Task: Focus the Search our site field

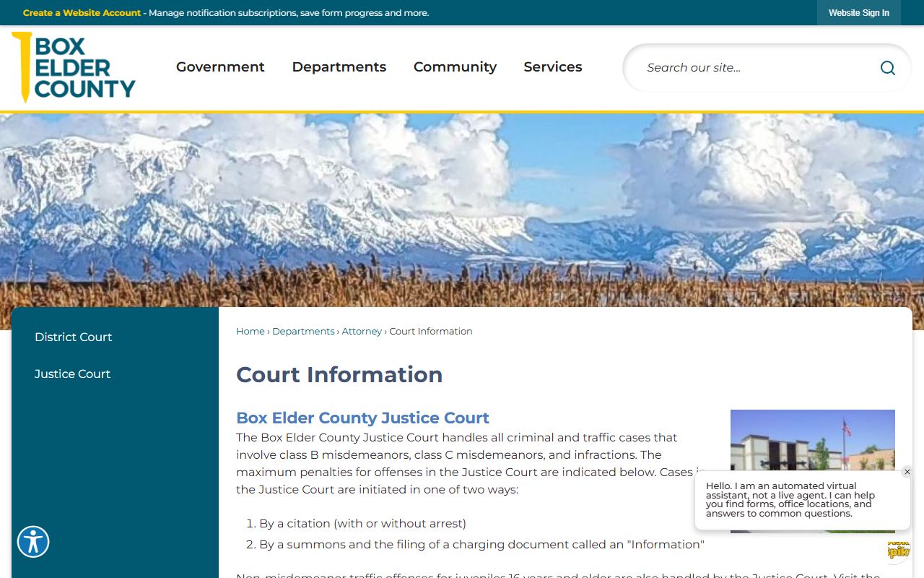Action: pos(758,68)
